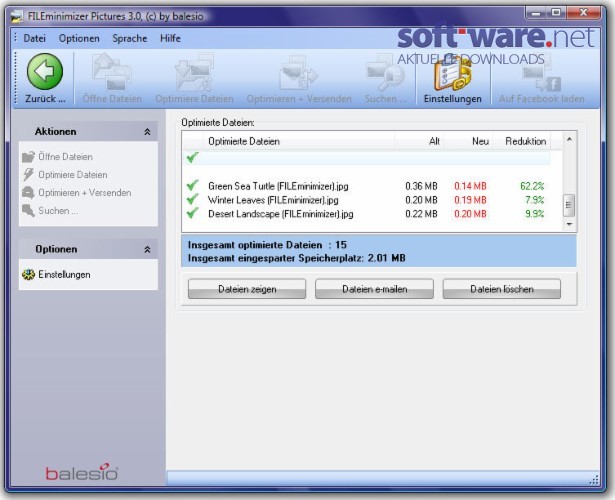Click the file list scroll down arrow
615x500 pixels.
569,224
